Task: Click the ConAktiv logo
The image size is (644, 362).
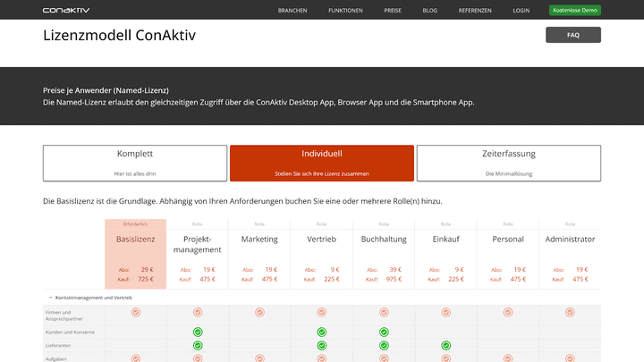Action: tap(66, 10)
